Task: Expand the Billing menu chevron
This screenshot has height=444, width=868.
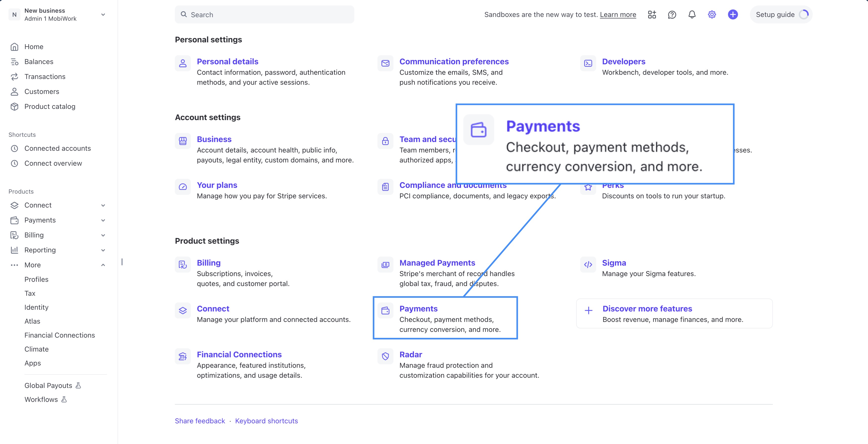Action: (103, 235)
